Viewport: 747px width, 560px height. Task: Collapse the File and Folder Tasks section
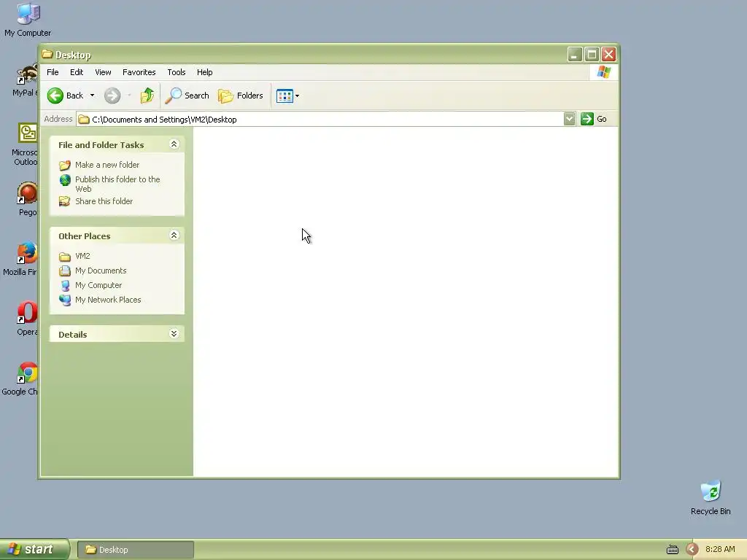174,144
